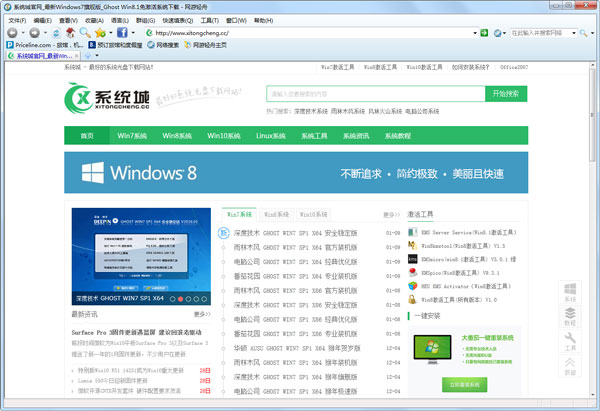This screenshot has height=411, width=600.
Task: Click the Windows 8 blue banner image
Action: 296,173
